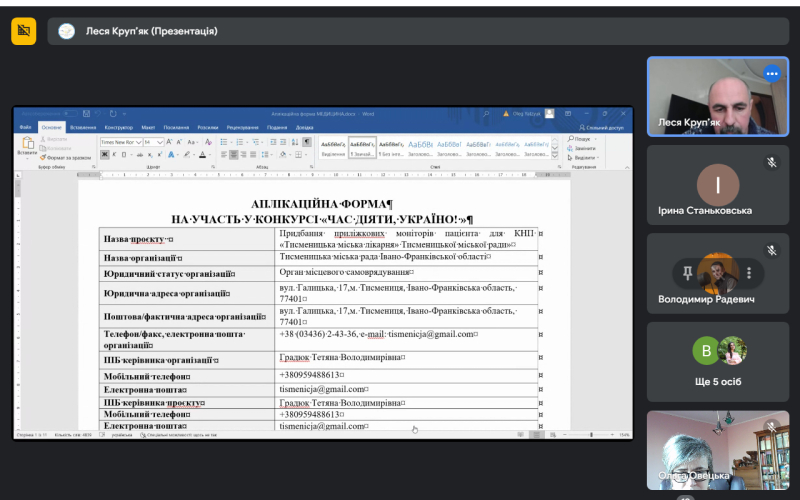The height and width of the screenshot is (500, 800).
Task: Open options on Леся Круп'як tile
Action: coord(772,73)
